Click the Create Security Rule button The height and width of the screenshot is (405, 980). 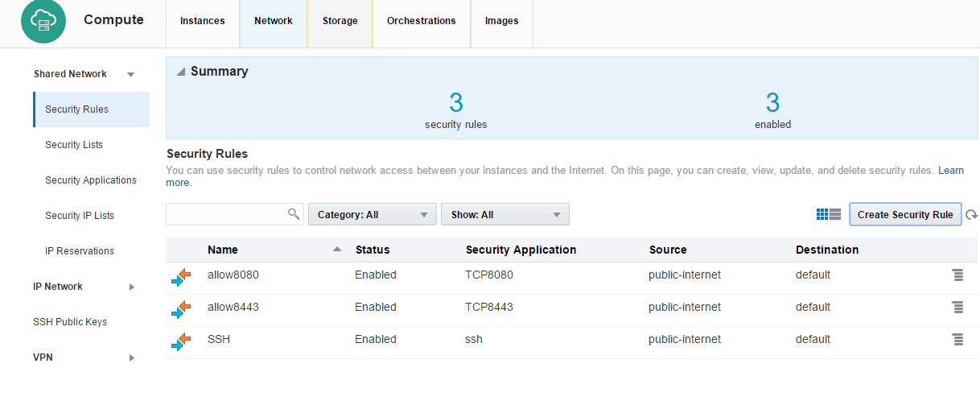click(x=904, y=215)
